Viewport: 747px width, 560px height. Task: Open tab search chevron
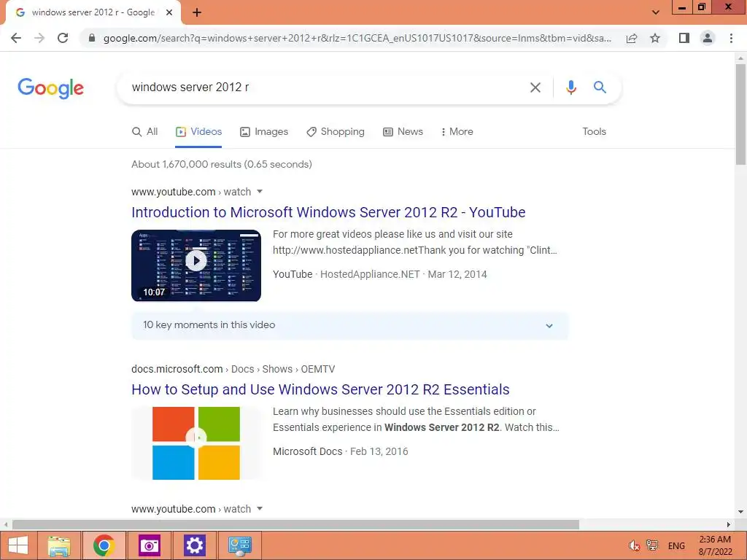[656, 12]
